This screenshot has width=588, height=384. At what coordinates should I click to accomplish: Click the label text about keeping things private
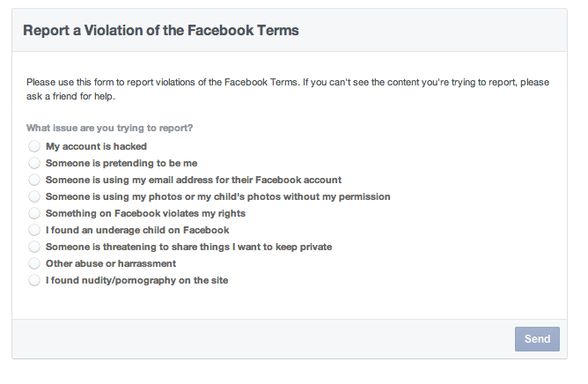[188, 247]
